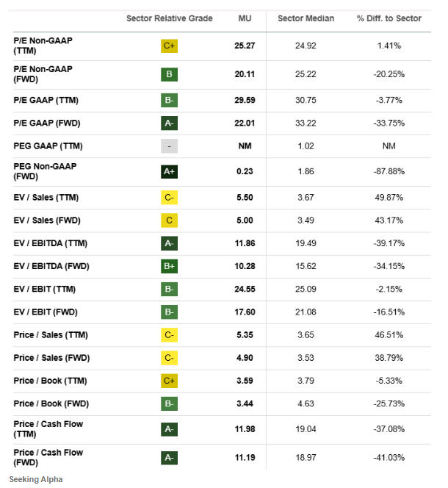This screenshot has width=448, height=488.
Task: Click the C grade badge for EV / Sales (FWD)
Action: (170, 220)
